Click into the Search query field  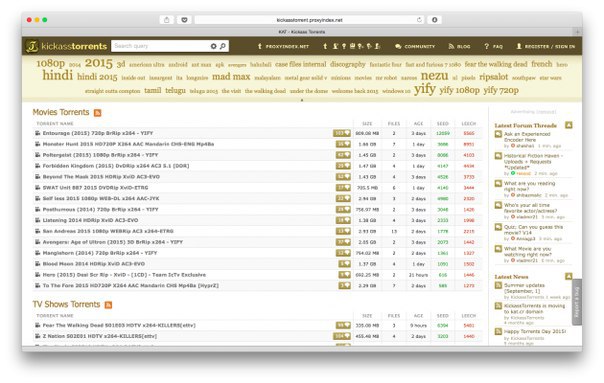pyautogui.click(x=160, y=46)
